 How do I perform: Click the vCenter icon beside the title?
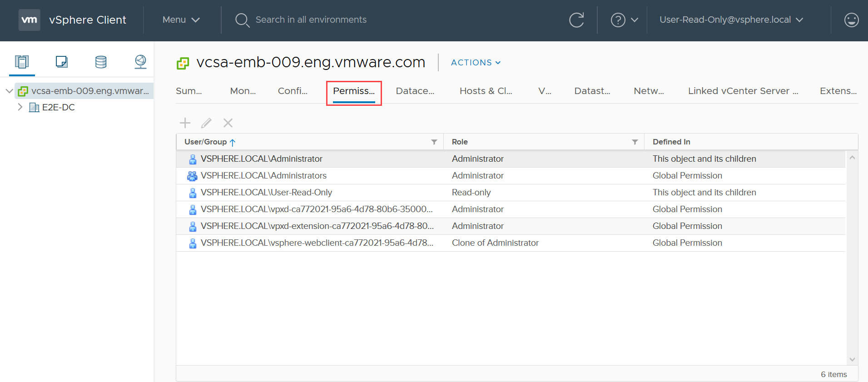click(183, 63)
